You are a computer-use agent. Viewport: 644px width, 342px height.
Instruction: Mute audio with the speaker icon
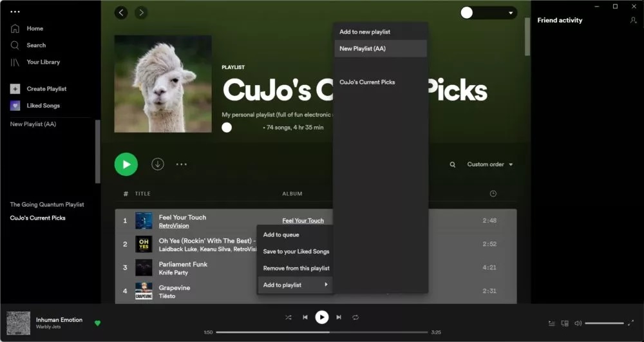[578, 323]
